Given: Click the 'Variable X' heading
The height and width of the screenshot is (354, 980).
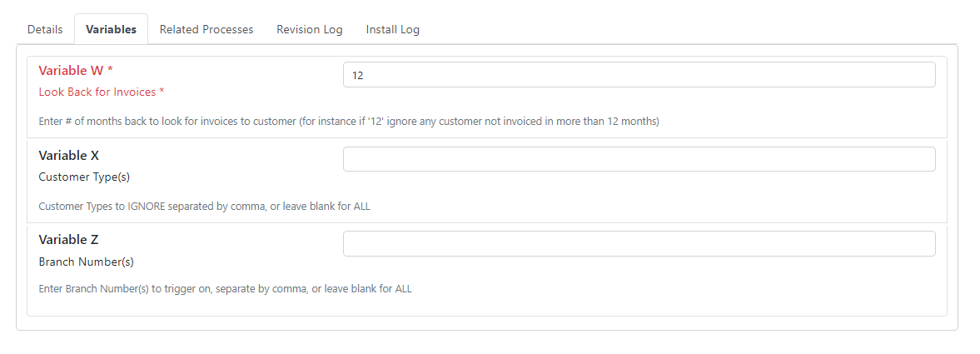Looking at the screenshot, I should click(69, 155).
